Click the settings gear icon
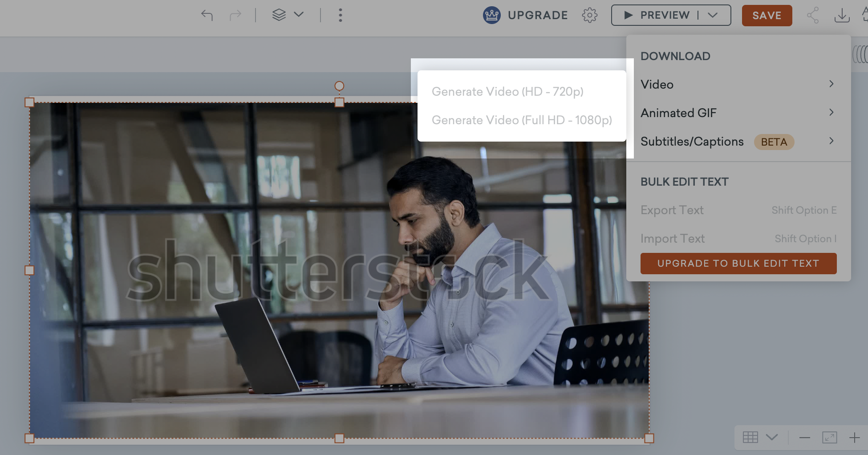Viewport: 868px width, 455px height. pos(589,15)
